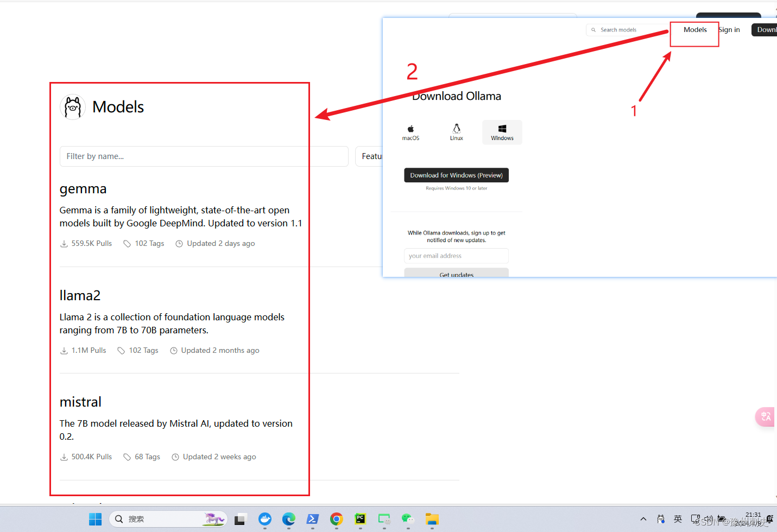Viewport: 777px width, 532px height.
Task: Click Download for Windows (Preview) button
Action: tap(456, 175)
